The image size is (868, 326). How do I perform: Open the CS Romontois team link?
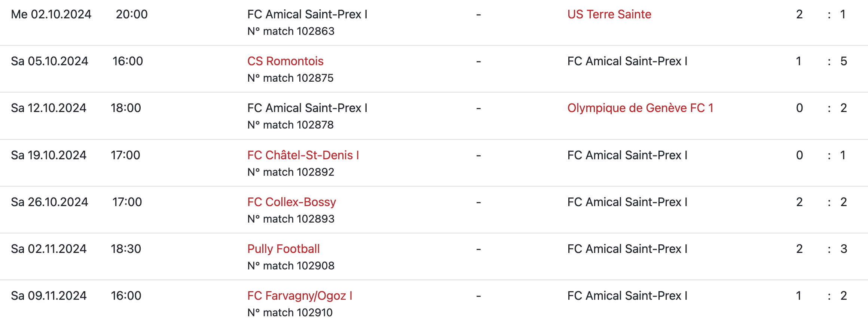pyautogui.click(x=285, y=61)
